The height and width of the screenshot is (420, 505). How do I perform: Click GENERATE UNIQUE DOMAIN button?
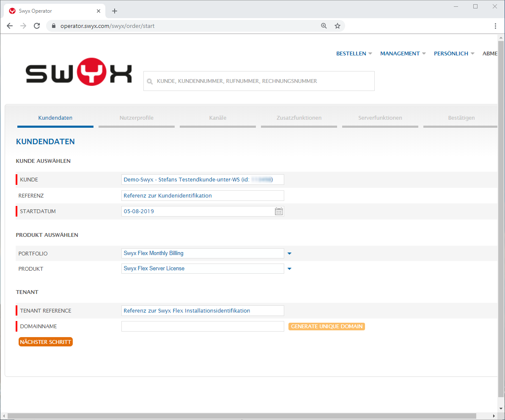[327, 326]
